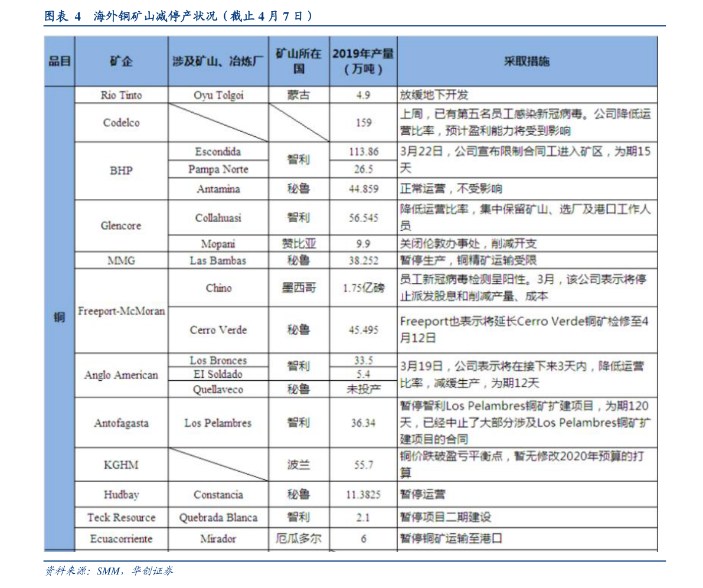Click the 1.75亿磅 production value
Screen dimensions: 703x588
[x=363, y=288]
